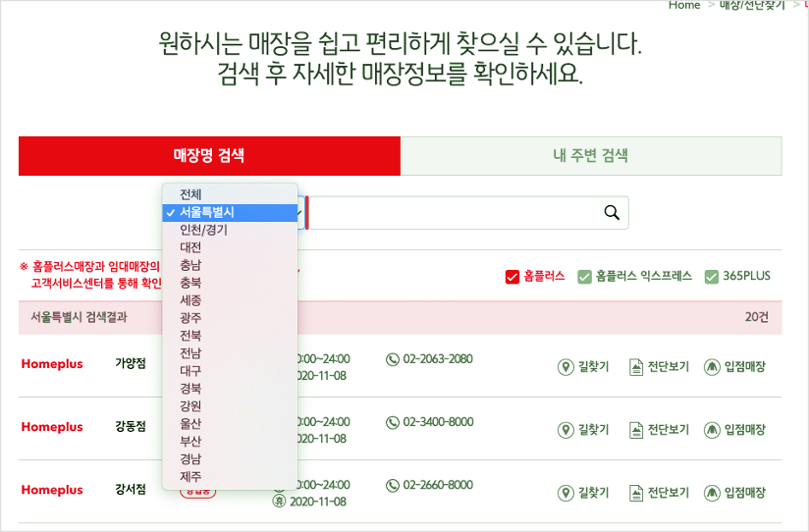The height and width of the screenshot is (532, 809).
Task: Click Homeplus logo in 강동점 row
Action: [52, 427]
